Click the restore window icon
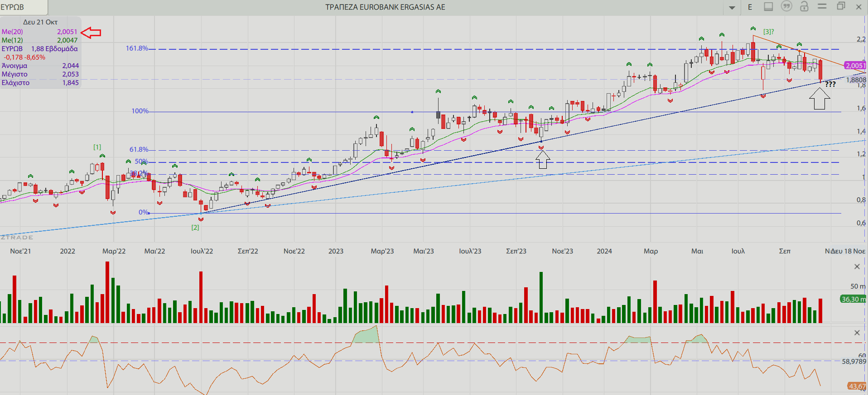The width and height of the screenshot is (868, 395). click(x=841, y=6)
